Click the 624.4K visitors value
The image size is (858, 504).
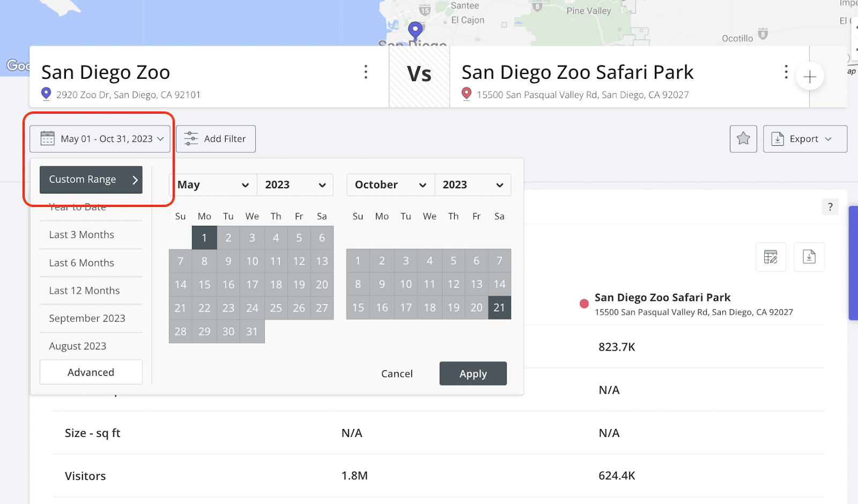617,476
